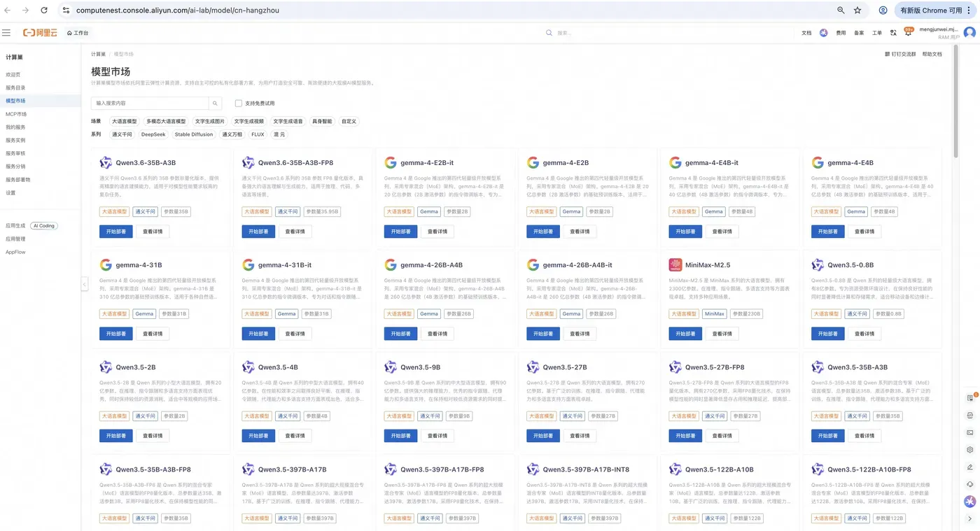Click the gear settings icon on right rail

[x=970, y=450]
